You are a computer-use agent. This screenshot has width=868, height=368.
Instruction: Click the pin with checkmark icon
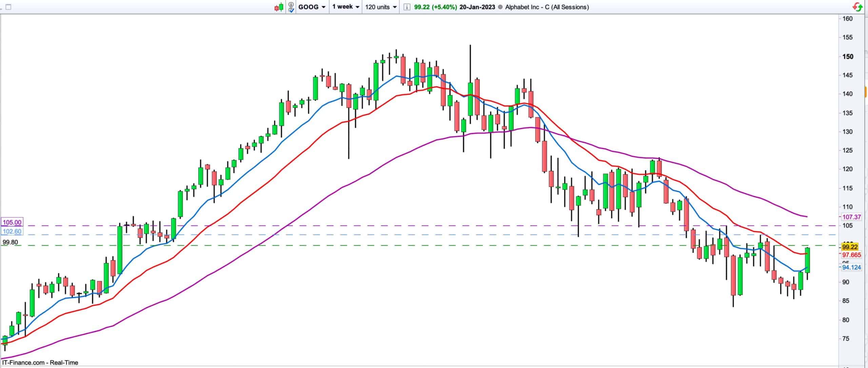(291, 7)
